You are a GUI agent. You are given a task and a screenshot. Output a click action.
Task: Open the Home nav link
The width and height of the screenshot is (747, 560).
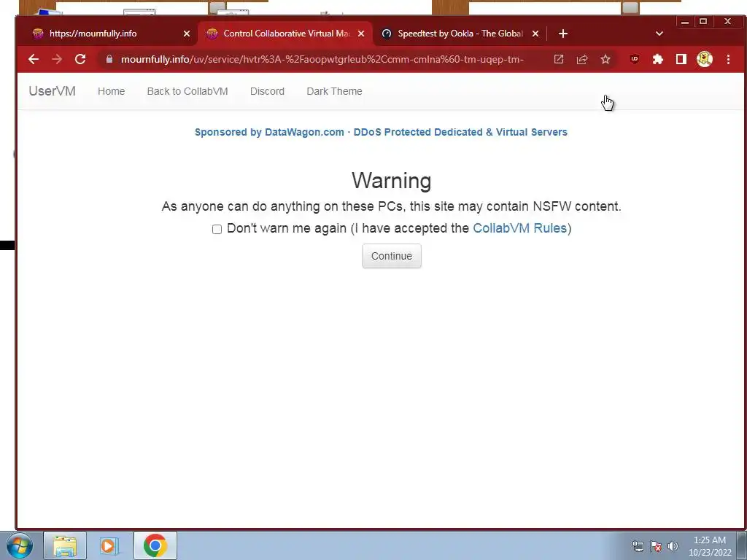(x=111, y=91)
